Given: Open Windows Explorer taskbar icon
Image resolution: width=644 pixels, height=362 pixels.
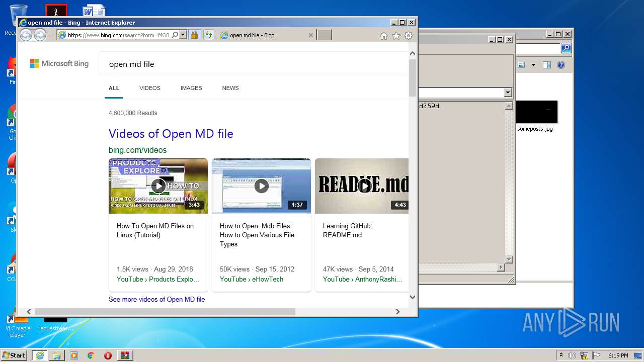Looking at the screenshot, I should click(x=57, y=355).
